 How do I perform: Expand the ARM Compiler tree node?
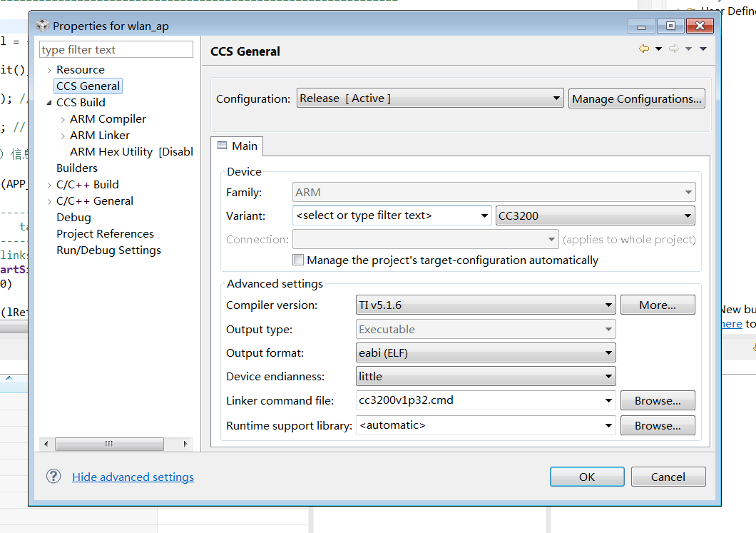click(63, 119)
